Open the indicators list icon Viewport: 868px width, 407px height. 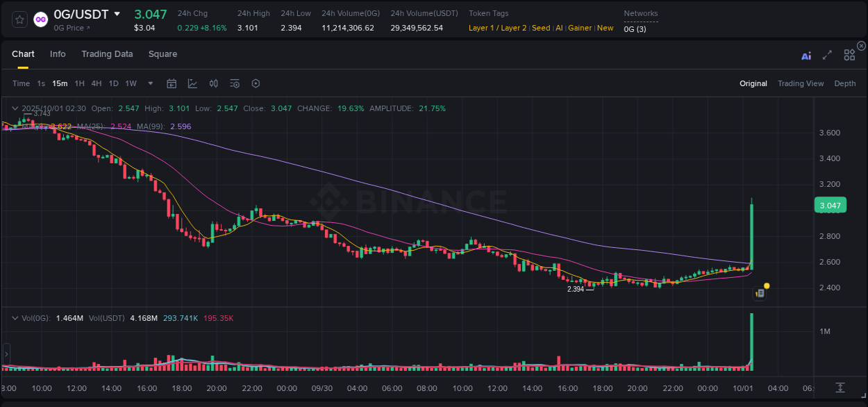(234, 83)
